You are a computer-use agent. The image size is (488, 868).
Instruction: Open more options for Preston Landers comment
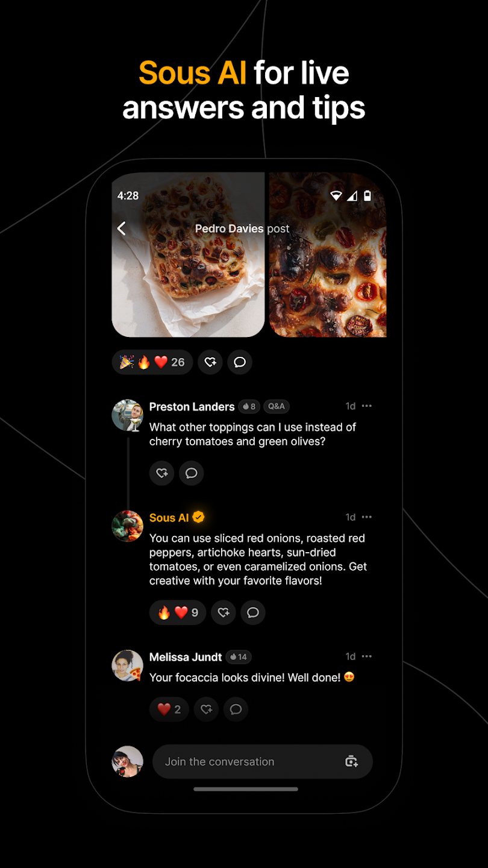click(366, 406)
